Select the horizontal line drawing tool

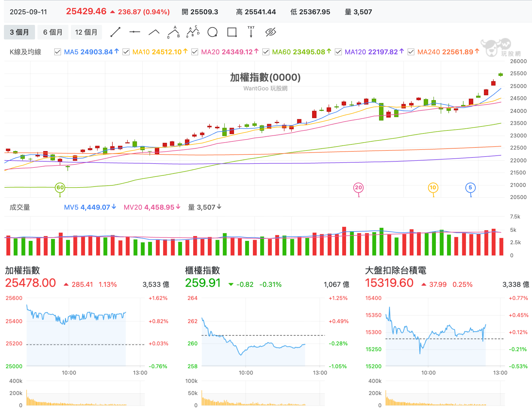pyautogui.click(x=135, y=32)
